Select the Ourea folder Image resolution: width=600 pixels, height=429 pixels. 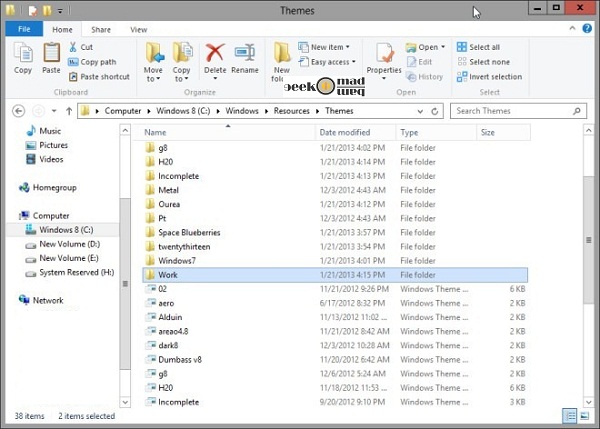(x=335, y=204)
